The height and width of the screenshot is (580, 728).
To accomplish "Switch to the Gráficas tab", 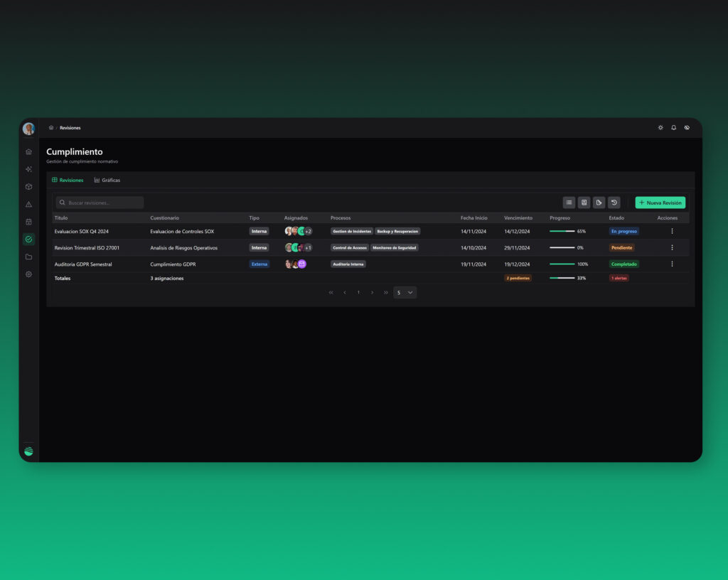I will pyautogui.click(x=107, y=180).
